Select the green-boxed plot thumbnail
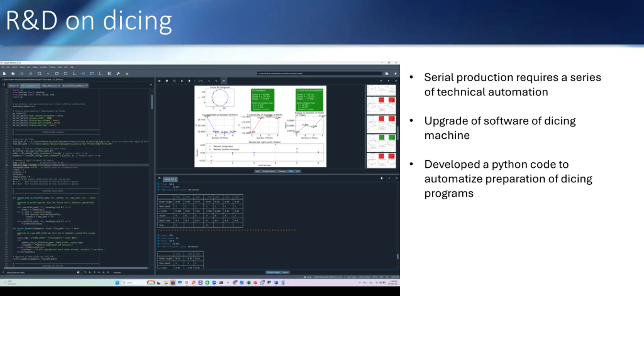Screen dimensions: 644x362 coord(381,143)
